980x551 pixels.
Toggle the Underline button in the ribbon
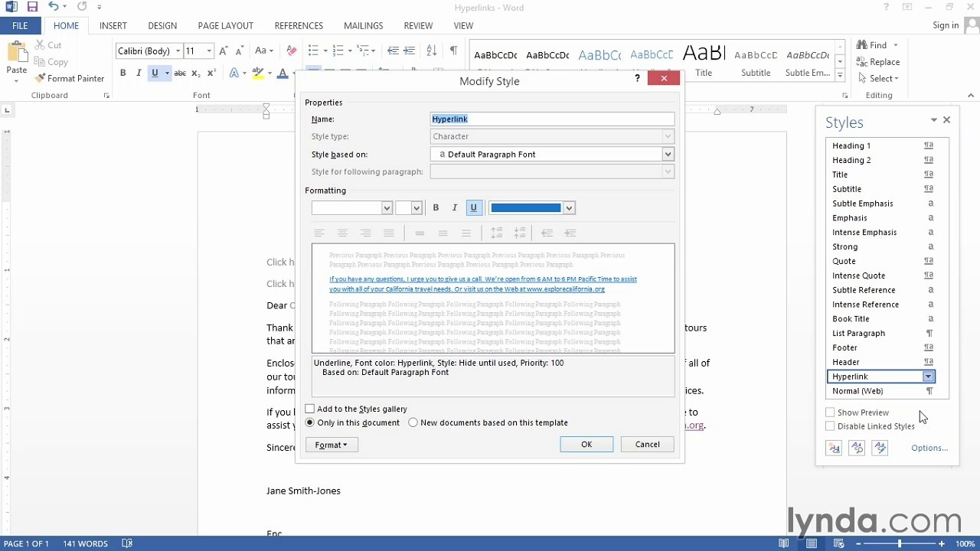[155, 73]
